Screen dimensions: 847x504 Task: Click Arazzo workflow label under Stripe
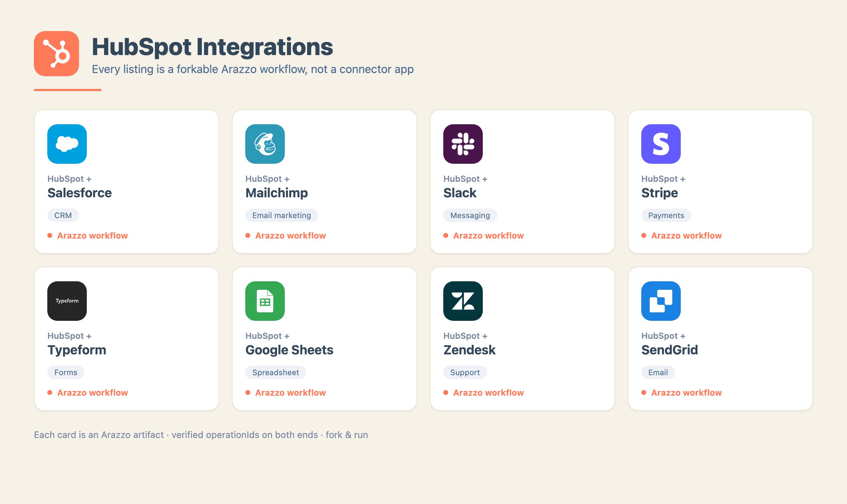(686, 236)
